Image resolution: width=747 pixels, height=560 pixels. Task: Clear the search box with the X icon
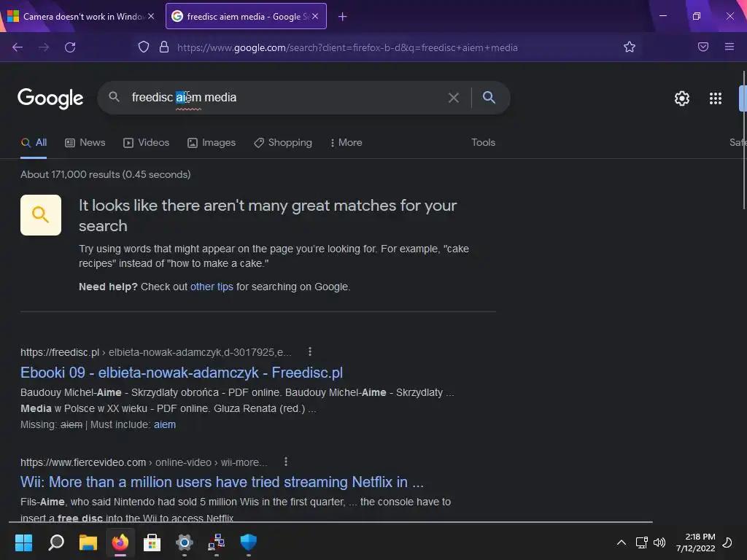tap(454, 98)
